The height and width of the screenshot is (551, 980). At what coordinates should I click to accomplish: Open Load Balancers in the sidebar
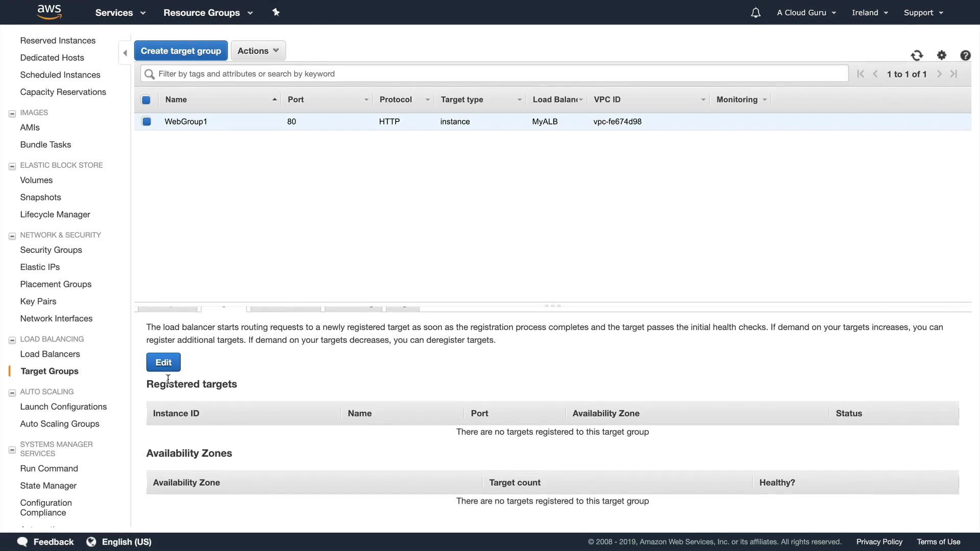[x=50, y=354]
